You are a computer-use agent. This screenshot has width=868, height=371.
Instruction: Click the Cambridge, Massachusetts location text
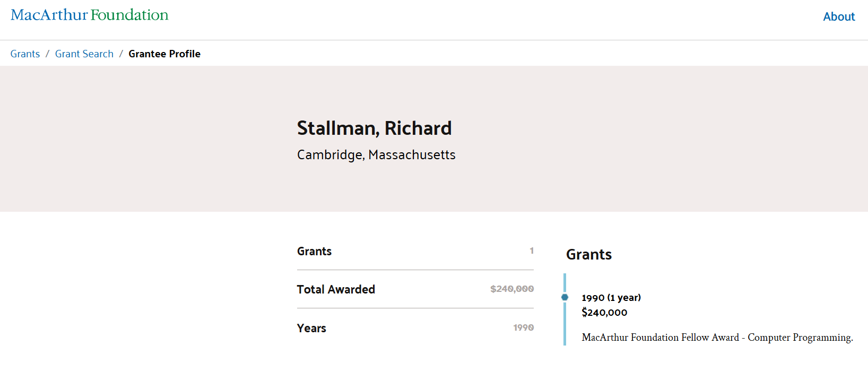(376, 155)
